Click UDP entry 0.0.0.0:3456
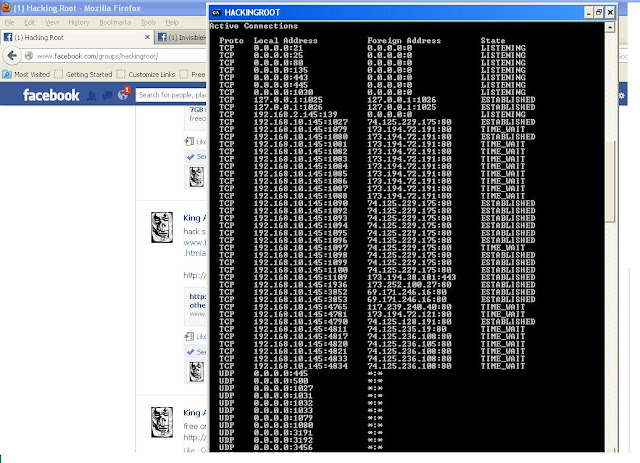The width and height of the screenshot is (640, 463). coord(283,447)
